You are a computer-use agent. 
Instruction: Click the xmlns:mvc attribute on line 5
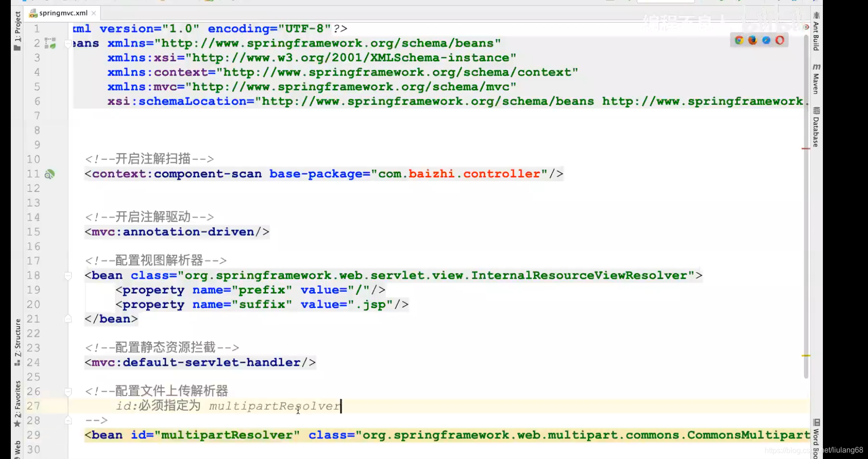(x=312, y=87)
